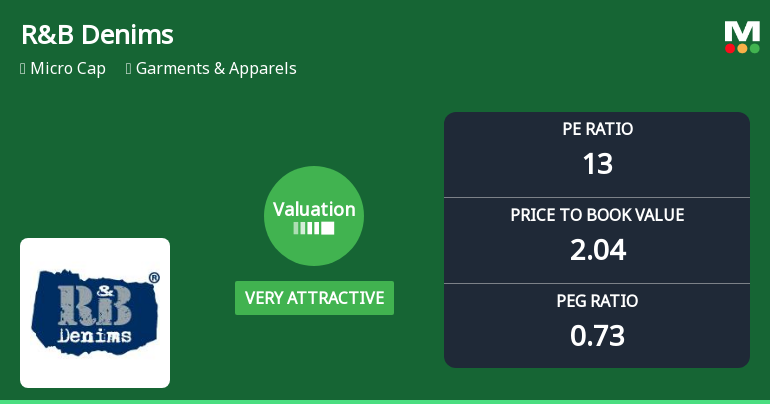
Task: Click the small icon before Micro Cap
Action: tap(23, 69)
